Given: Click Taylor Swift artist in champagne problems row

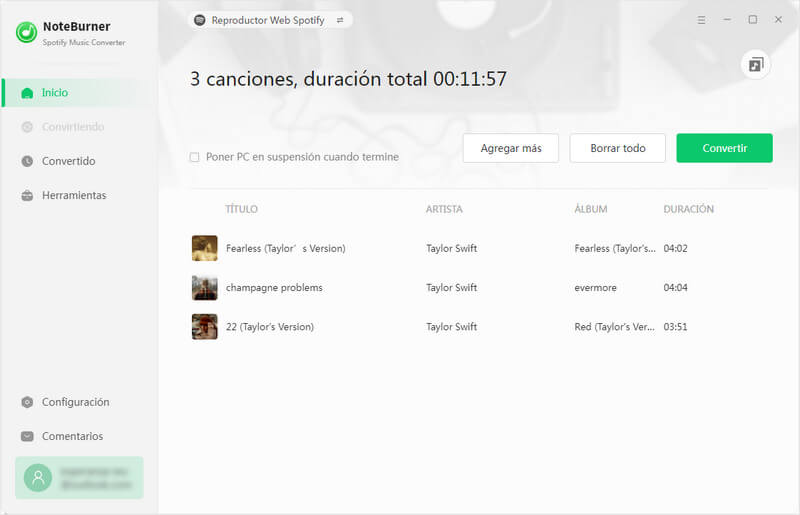Looking at the screenshot, I should 452,288.
